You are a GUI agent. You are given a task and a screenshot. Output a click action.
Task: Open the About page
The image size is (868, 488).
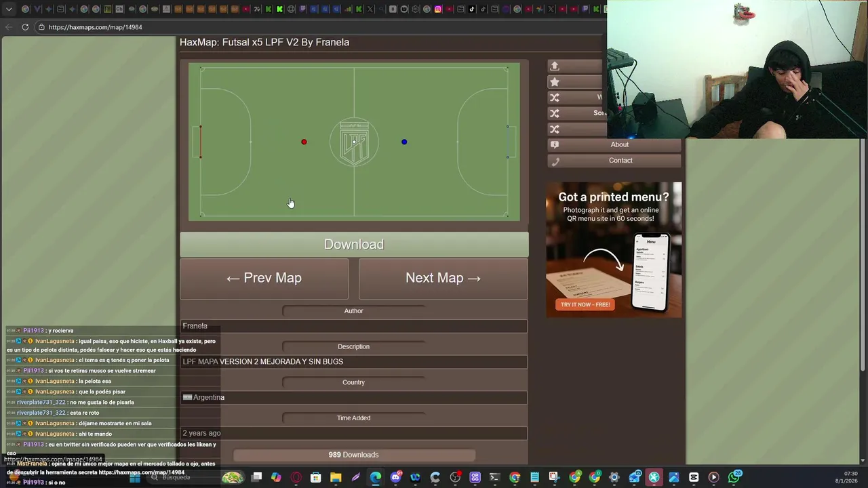click(x=614, y=144)
